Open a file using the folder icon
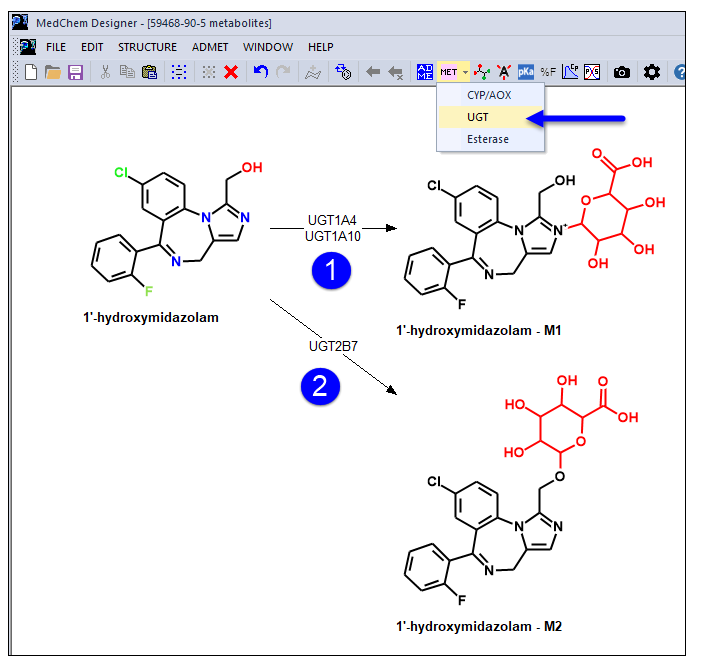Screen dimensions: 706x670 pyautogui.click(x=53, y=72)
